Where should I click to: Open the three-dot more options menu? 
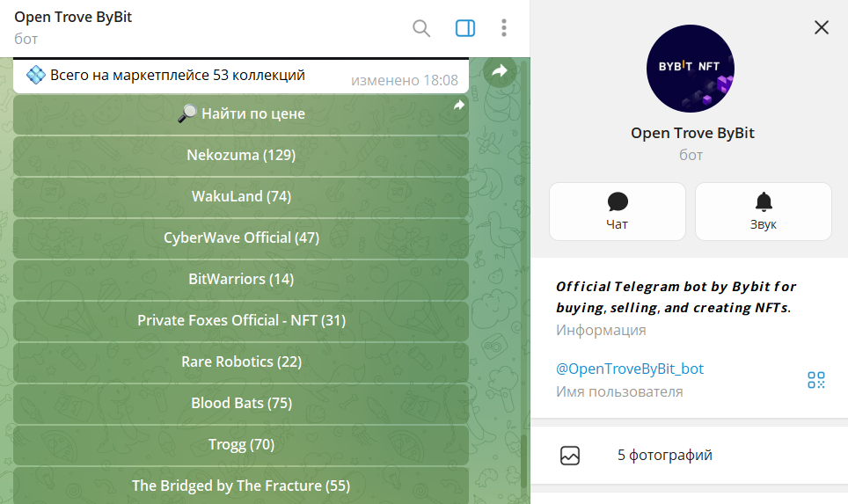tap(503, 28)
